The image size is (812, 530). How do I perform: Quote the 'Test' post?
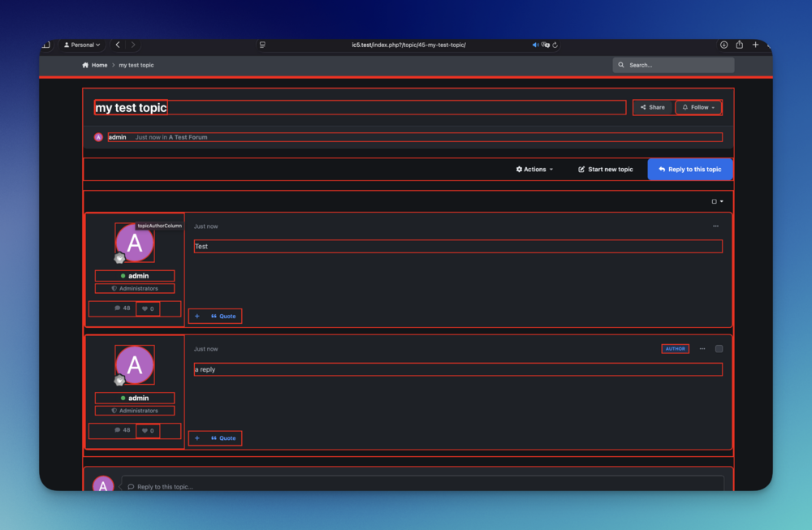pyautogui.click(x=223, y=317)
